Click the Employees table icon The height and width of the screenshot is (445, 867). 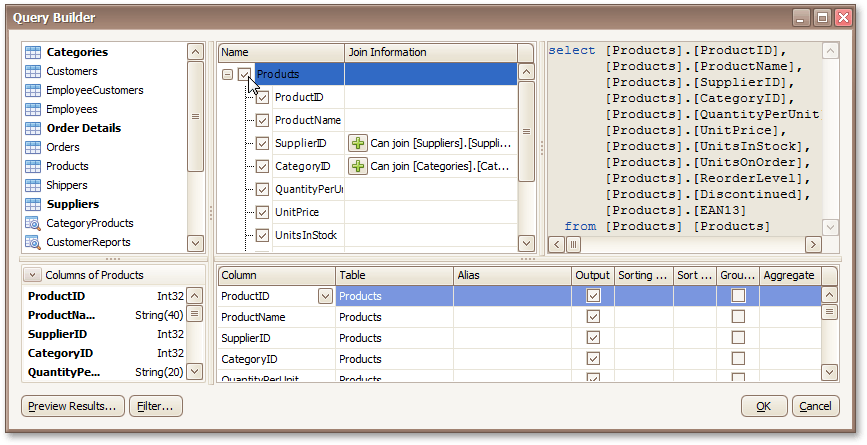(x=32, y=109)
